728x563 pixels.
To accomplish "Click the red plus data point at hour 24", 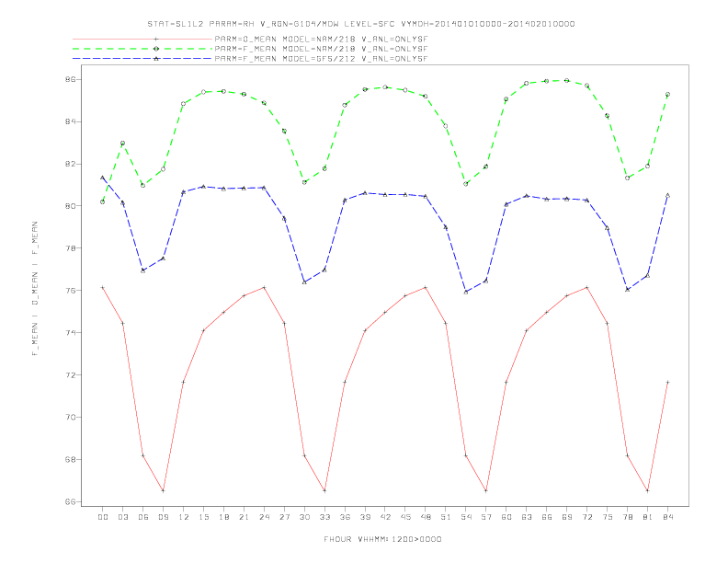I will pyautogui.click(x=264, y=288).
